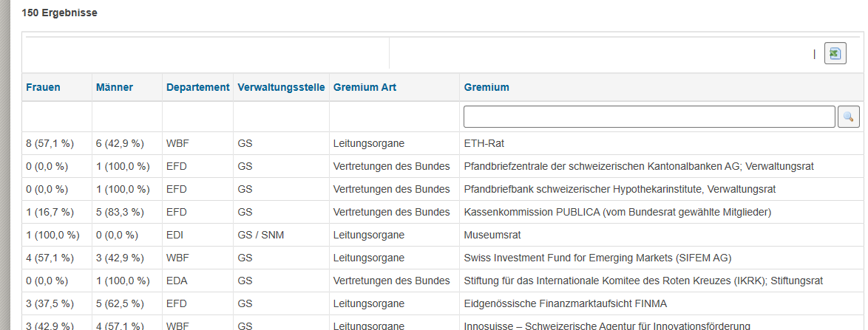This screenshot has width=868, height=330.
Task: Click the Gremium filter text box
Action: [648, 117]
